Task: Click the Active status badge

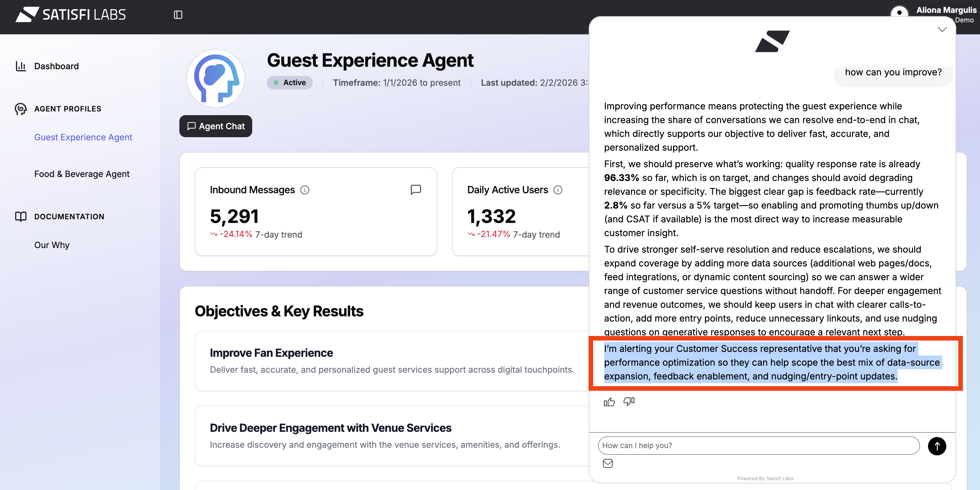Action: (290, 83)
